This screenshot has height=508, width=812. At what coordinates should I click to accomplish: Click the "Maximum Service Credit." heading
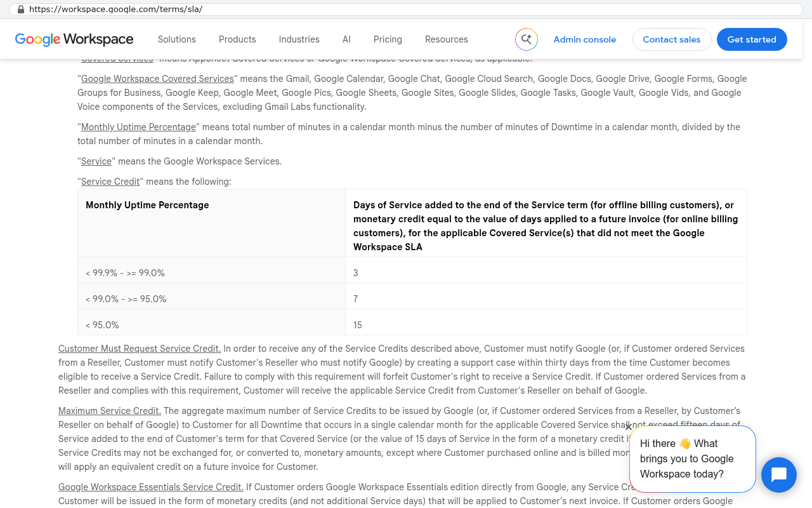tap(110, 411)
